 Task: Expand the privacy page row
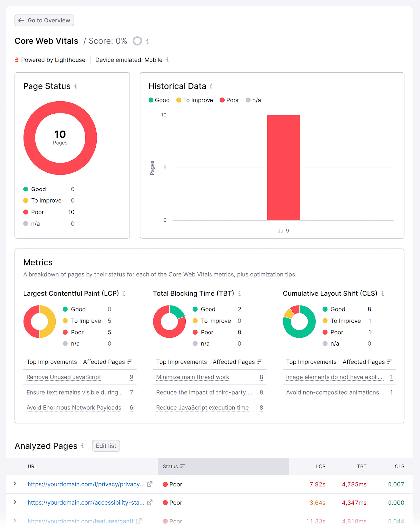[x=15, y=484]
